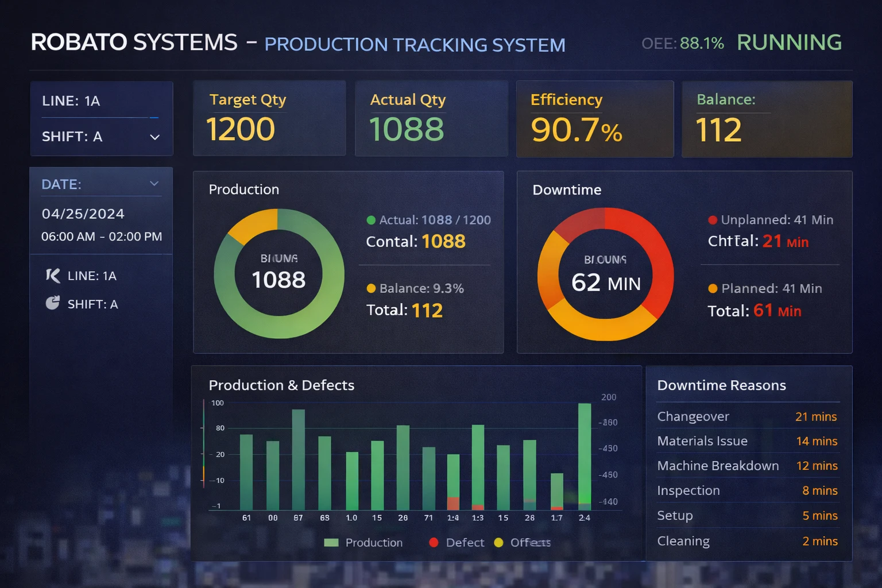Image resolution: width=882 pixels, height=588 pixels.
Task: Click the shift icon beside SHIFT: A
Action: pos(53,303)
